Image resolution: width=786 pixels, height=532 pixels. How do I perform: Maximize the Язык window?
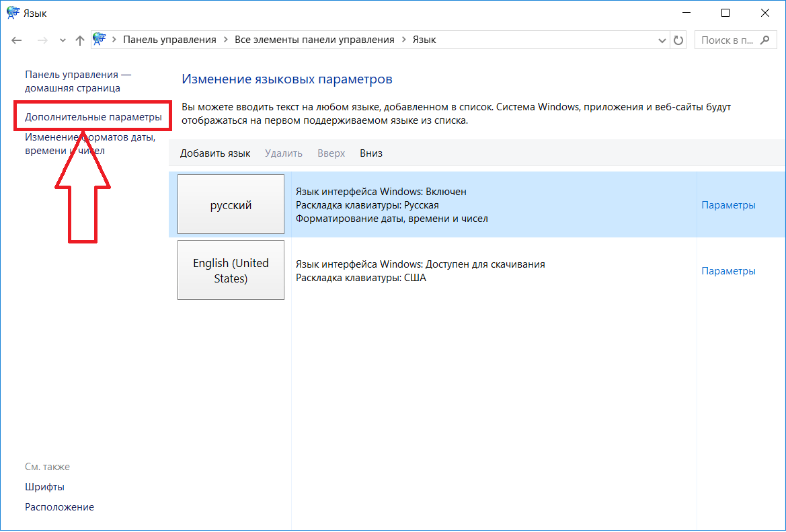725,13
